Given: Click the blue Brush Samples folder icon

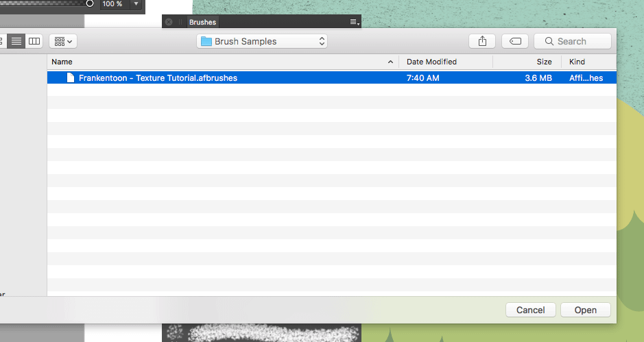Looking at the screenshot, I should click(206, 41).
